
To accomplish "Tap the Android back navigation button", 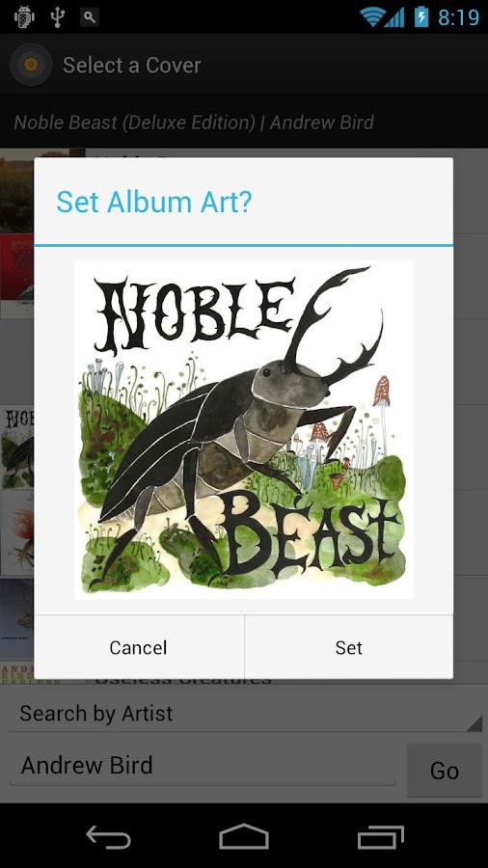I will pyautogui.click(x=108, y=836).
